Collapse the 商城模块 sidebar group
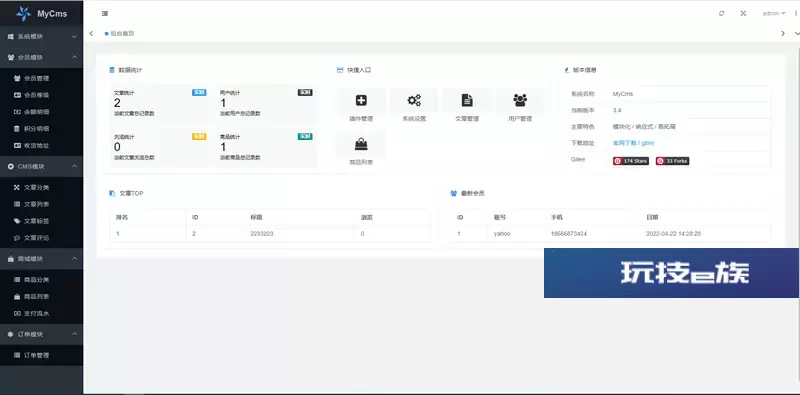The height and width of the screenshot is (395, 800). pyautogui.click(x=41, y=259)
